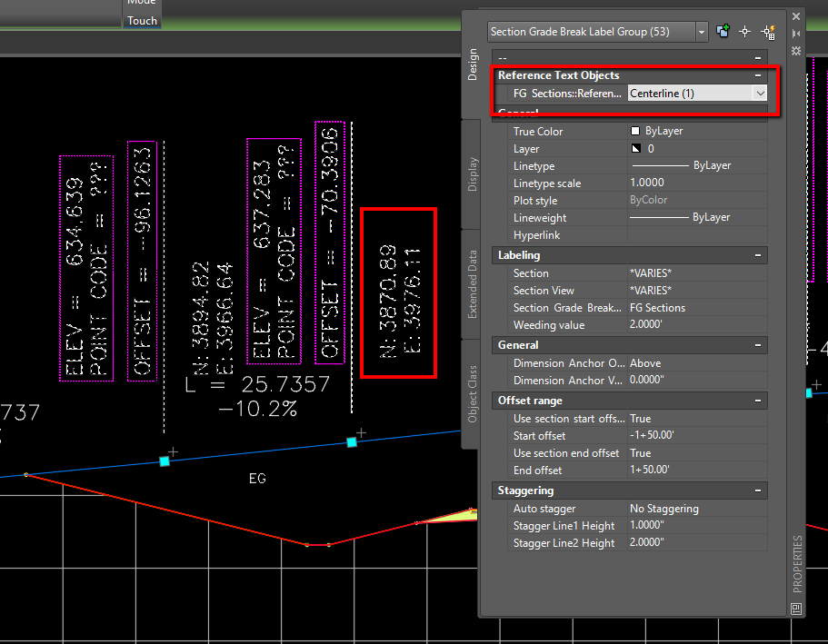Image resolution: width=828 pixels, height=644 pixels.
Task: Open the Properties palette settings gear icon
Action: [x=795, y=51]
